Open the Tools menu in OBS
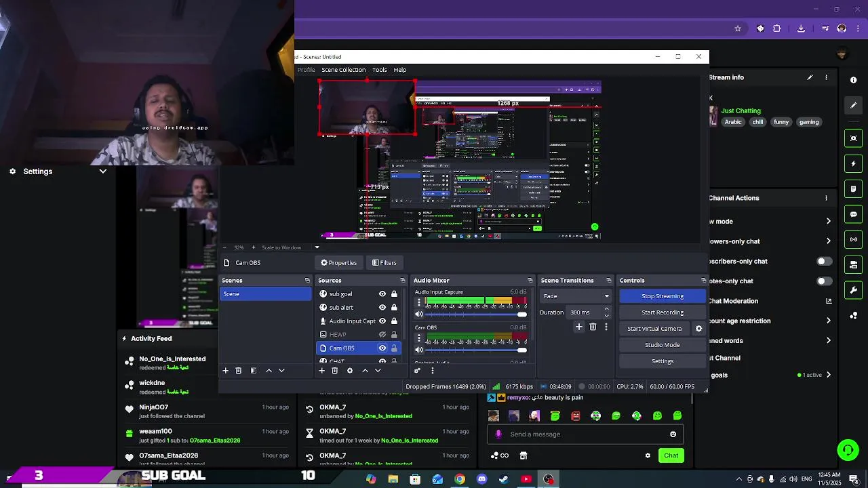Viewport: 868px width, 488px height. click(x=380, y=70)
